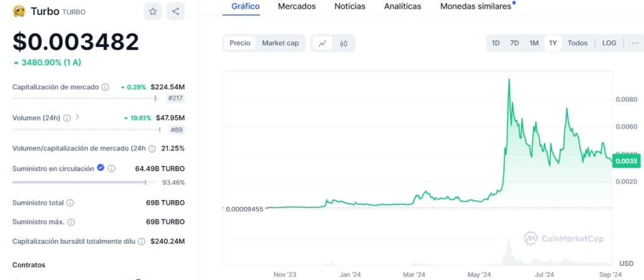
Task: Click the $240.24M fully diluted value
Action: [167, 242]
